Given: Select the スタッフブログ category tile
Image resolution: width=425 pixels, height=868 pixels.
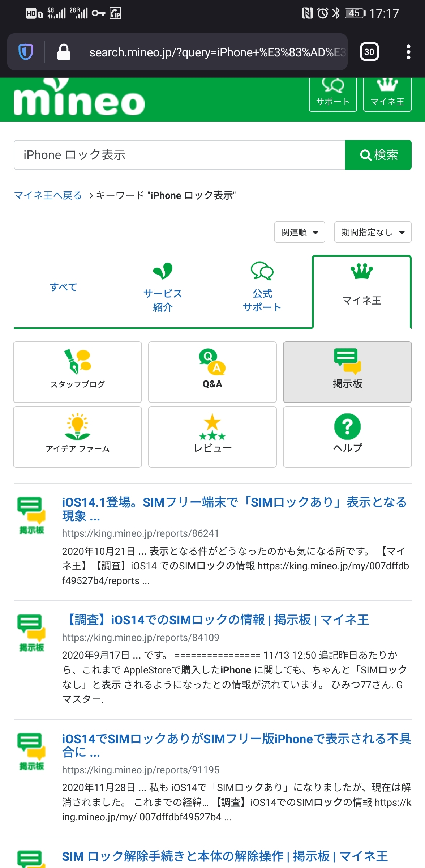Looking at the screenshot, I should (77, 372).
